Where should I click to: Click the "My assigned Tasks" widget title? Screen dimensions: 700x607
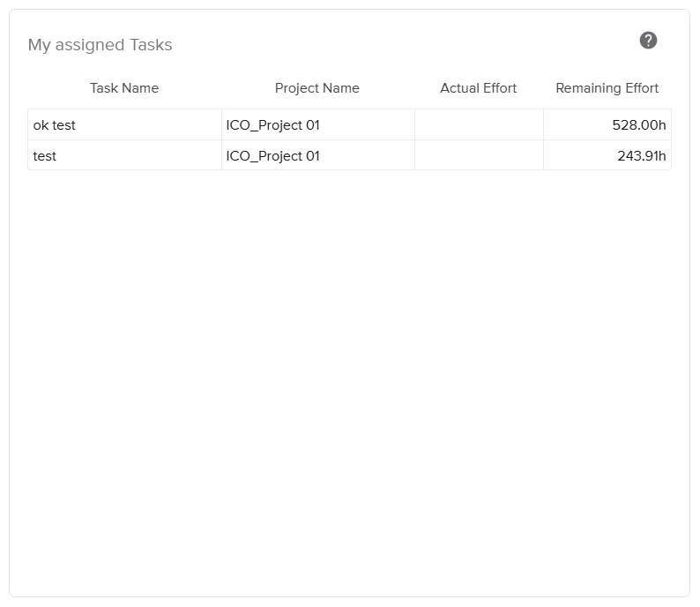[x=100, y=45]
